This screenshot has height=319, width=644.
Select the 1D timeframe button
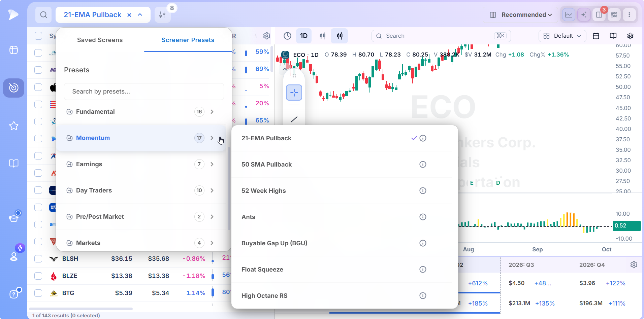(x=304, y=36)
